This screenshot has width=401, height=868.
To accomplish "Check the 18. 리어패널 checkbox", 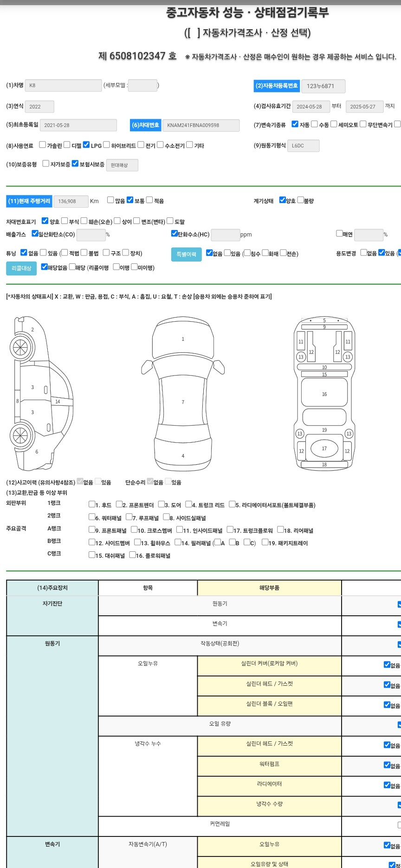I will tap(280, 530).
